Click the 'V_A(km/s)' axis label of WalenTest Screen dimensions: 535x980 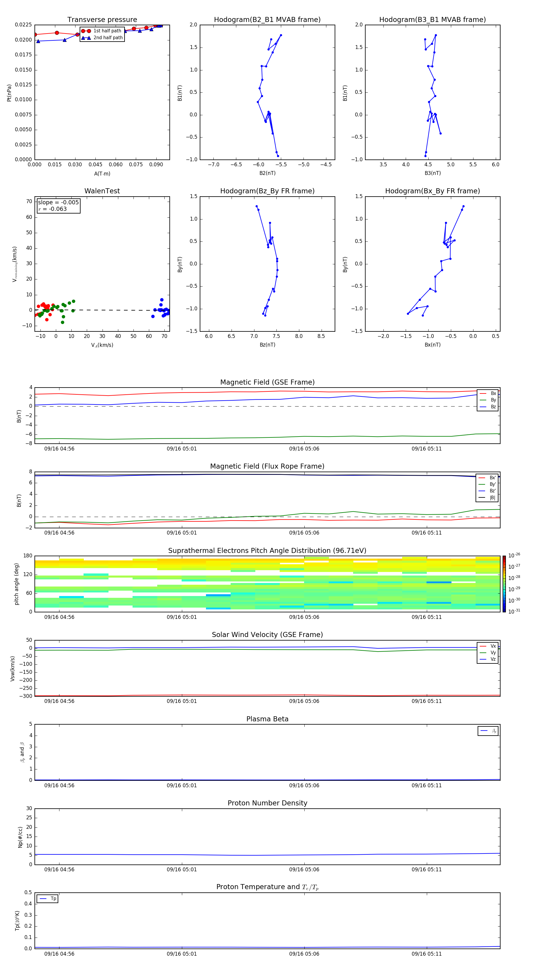click(102, 345)
